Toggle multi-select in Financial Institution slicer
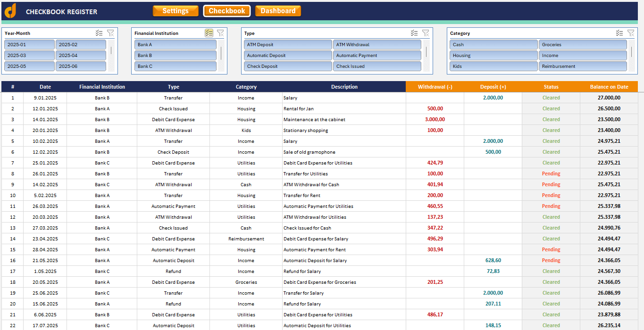 209,33
